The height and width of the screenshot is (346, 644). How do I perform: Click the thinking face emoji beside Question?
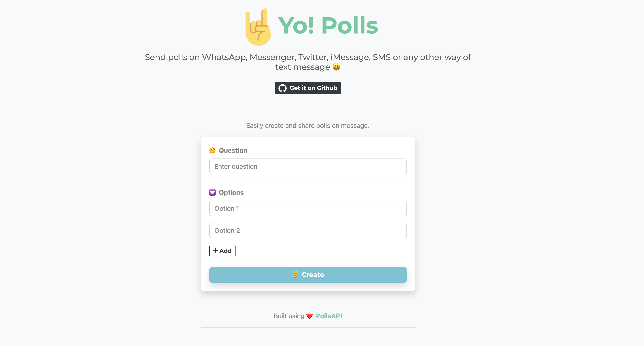click(x=212, y=150)
